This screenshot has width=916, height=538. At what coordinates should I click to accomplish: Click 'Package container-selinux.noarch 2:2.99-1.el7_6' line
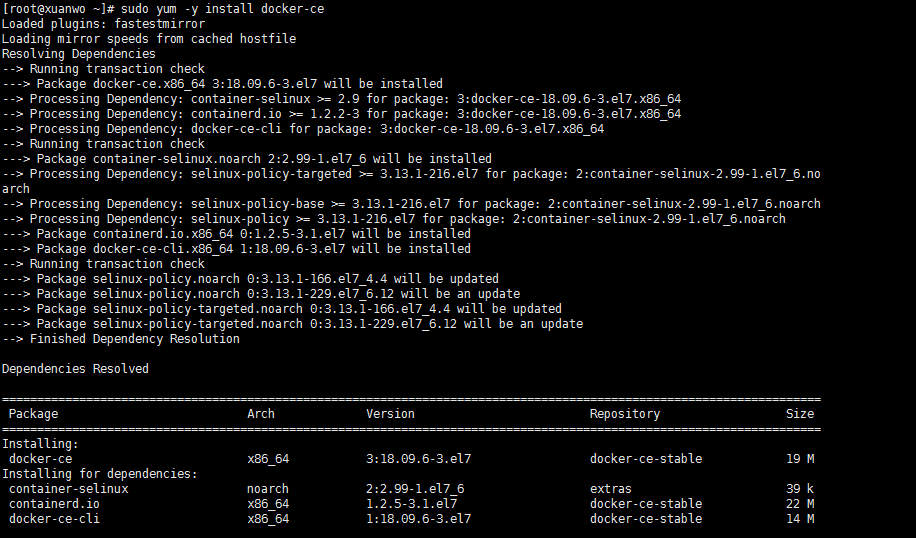tap(247, 159)
